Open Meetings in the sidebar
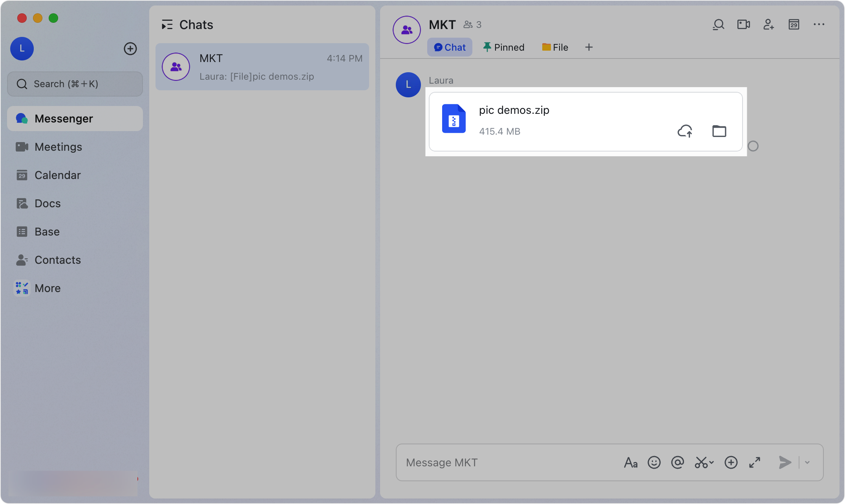 (58, 146)
